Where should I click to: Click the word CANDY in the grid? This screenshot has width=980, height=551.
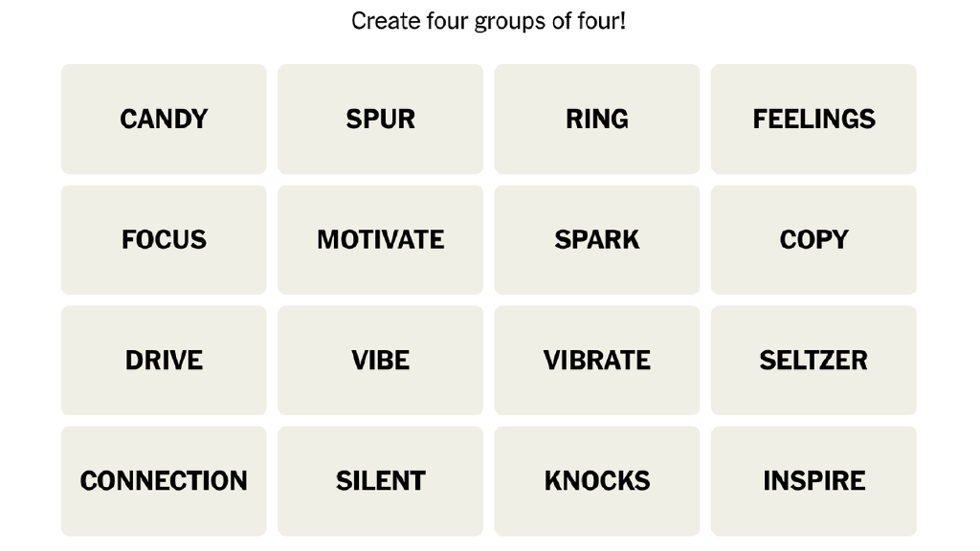coord(164,119)
